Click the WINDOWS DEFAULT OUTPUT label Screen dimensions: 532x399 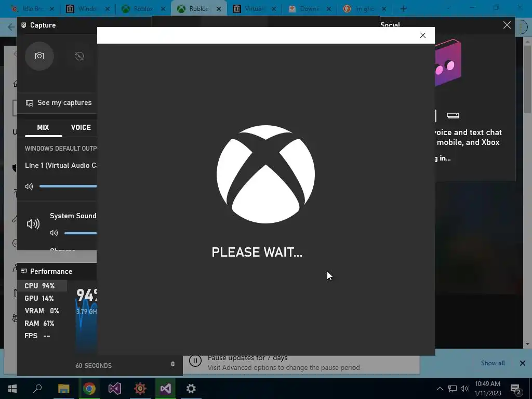(x=61, y=149)
